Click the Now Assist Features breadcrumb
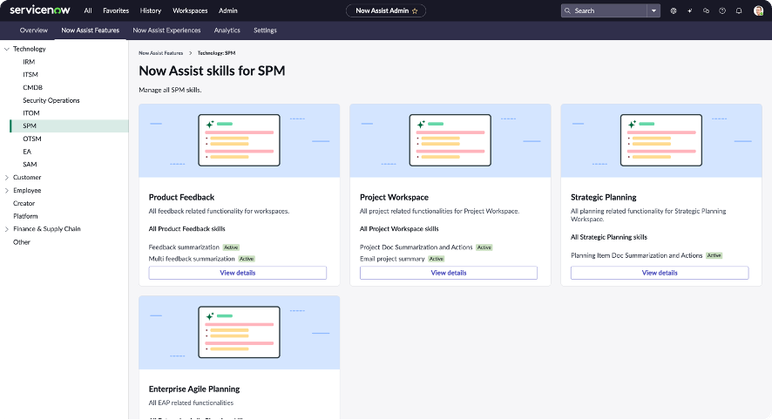This screenshot has width=772, height=420. (161, 53)
